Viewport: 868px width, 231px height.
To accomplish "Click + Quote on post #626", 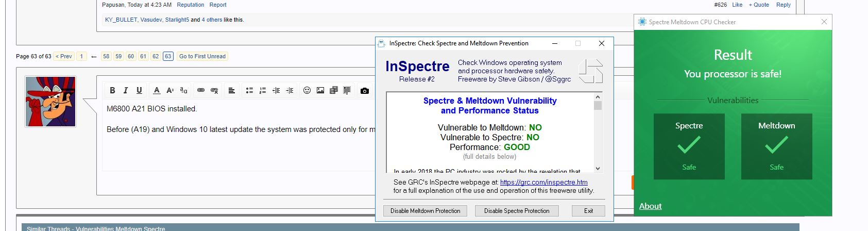I will tap(759, 5).
